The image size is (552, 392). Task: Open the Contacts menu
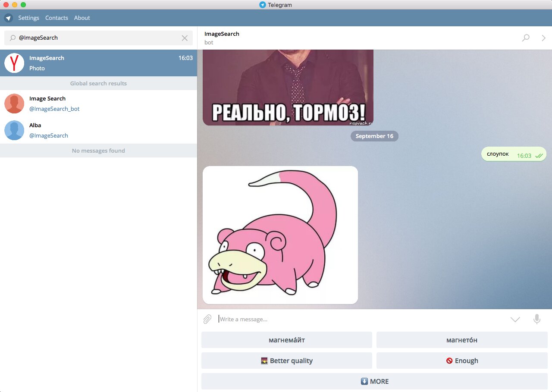pos(56,18)
